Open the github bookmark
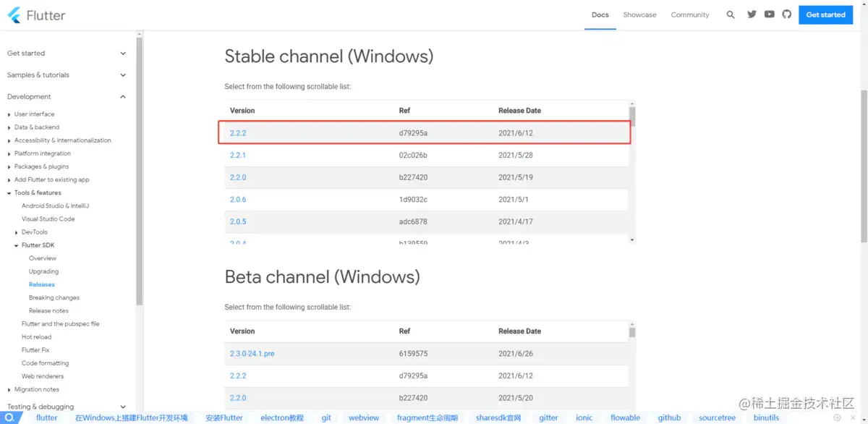 pyautogui.click(x=669, y=417)
